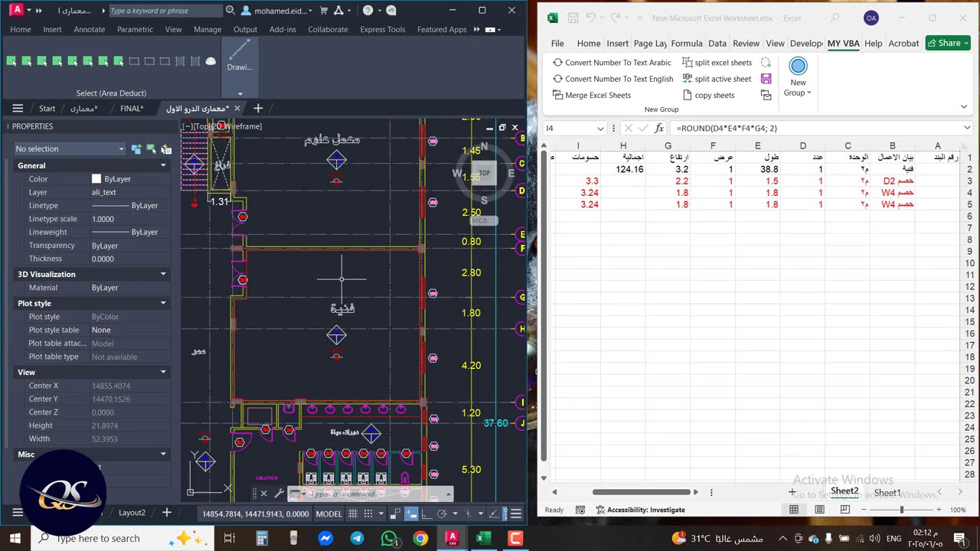Click the Excel Share button

click(948, 43)
